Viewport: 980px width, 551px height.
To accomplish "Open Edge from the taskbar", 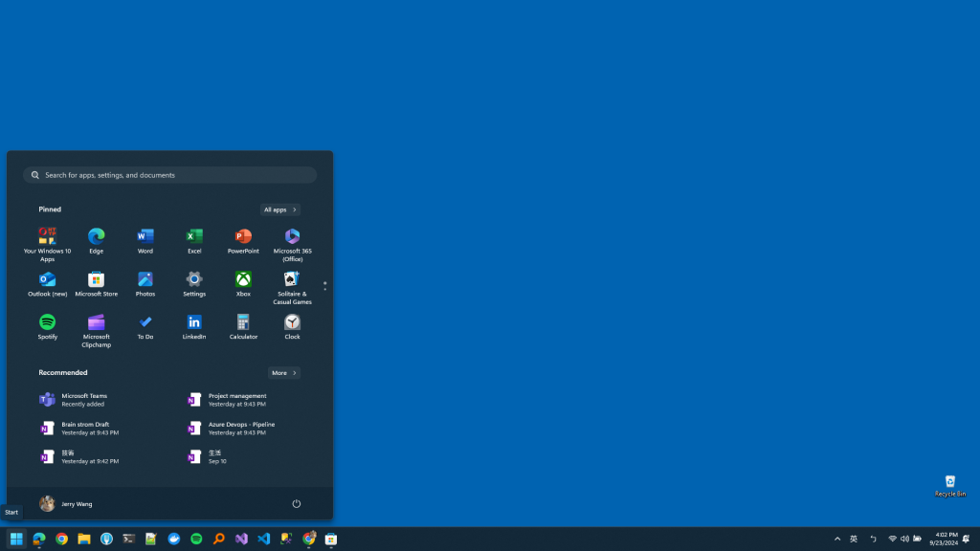I will pos(39,539).
